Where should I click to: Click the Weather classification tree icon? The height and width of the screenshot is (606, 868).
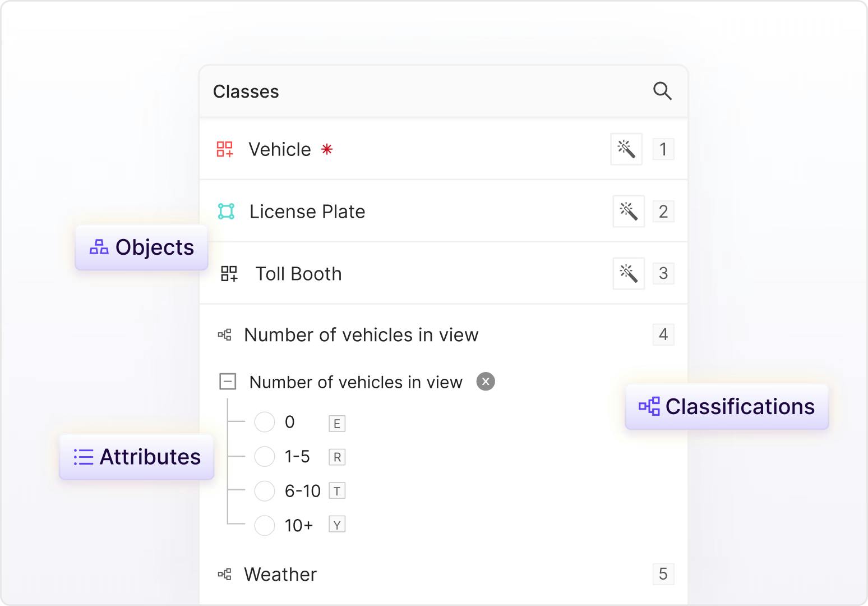pyautogui.click(x=224, y=575)
